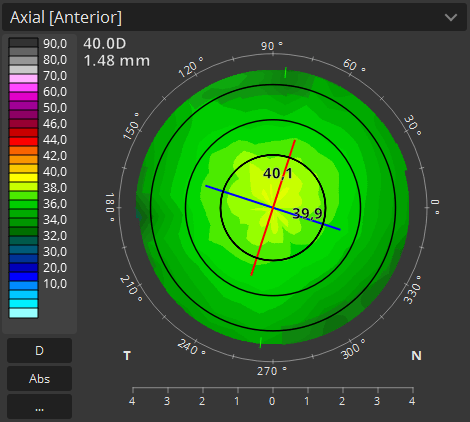Click the blue flat axis line left end

pos(207,186)
